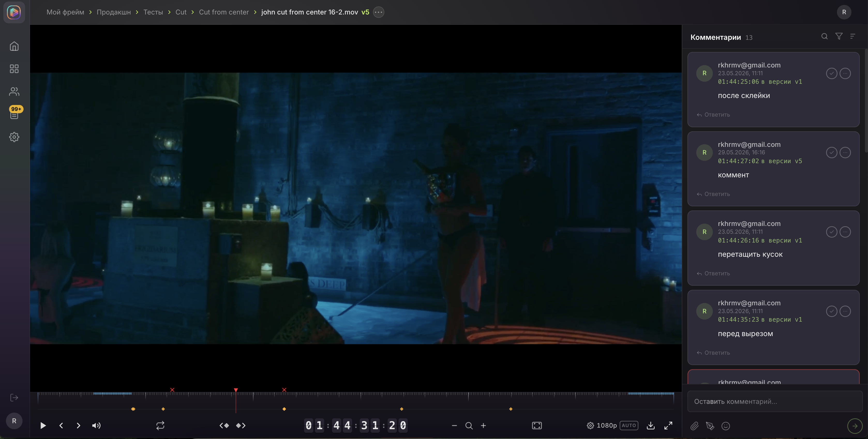This screenshot has width=868, height=439.
Task: Open fullscreen expand icon
Action: tap(668, 426)
